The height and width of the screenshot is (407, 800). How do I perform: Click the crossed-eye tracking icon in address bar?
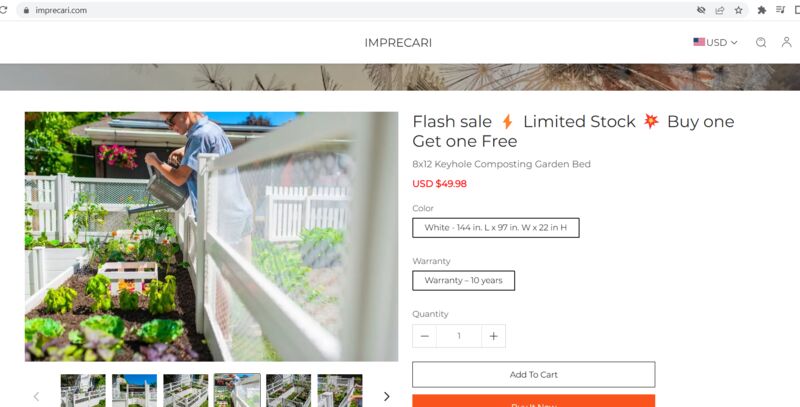click(x=701, y=10)
